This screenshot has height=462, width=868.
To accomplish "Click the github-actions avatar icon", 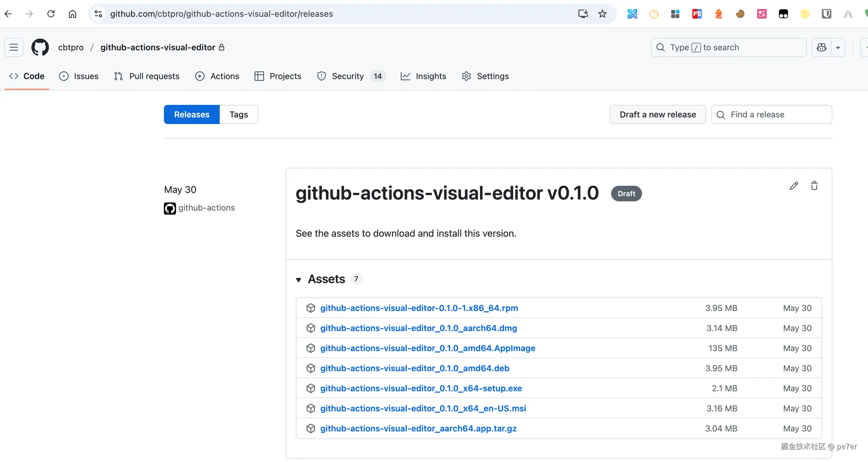I will pyautogui.click(x=170, y=209).
